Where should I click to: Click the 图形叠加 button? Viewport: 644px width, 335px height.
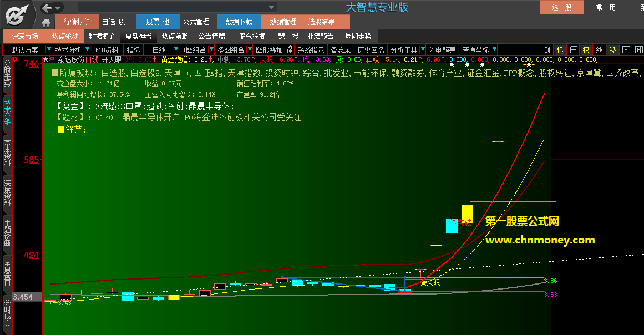click(x=270, y=50)
